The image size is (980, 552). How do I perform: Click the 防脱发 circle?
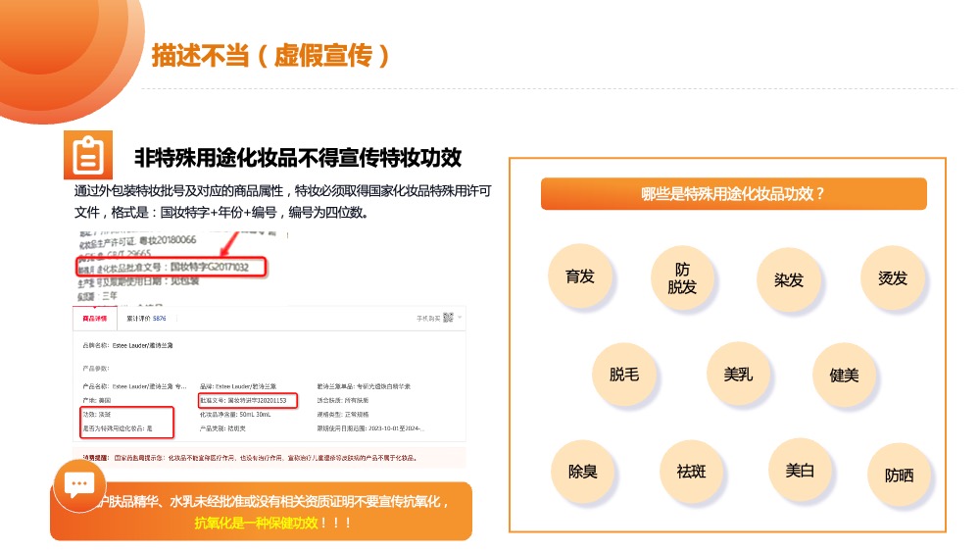(x=682, y=277)
